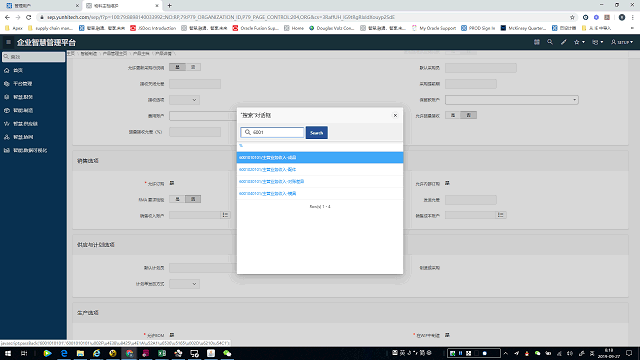Open the user account menu in header
Viewport: 640px width, 360px height.
pyautogui.click(x=622, y=42)
